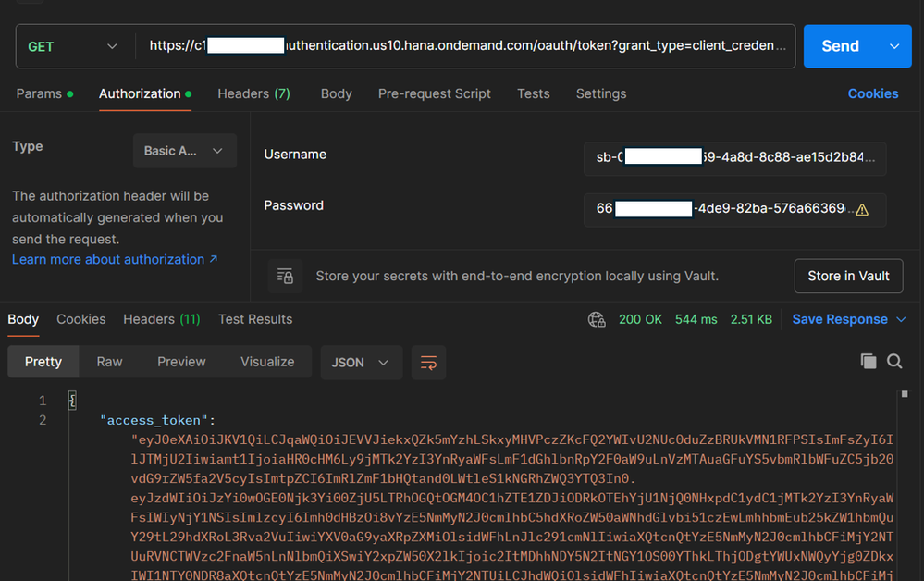924x581 pixels.
Task: Click the "access_token" key text
Action: pos(154,420)
